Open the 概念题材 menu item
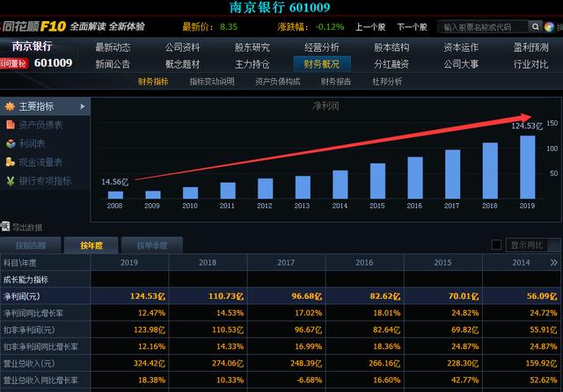 point(182,64)
